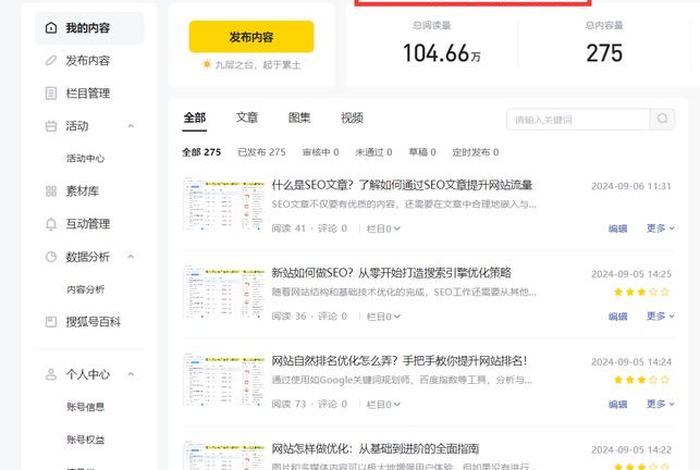Open 内容分析 sidebar submenu item
The width and height of the screenshot is (700, 470).
click(x=85, y=289)
